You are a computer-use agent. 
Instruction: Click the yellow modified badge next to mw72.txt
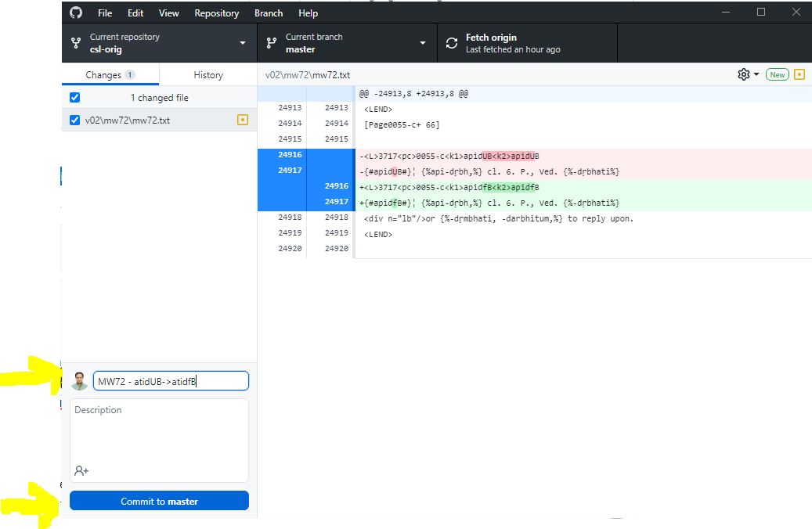coord(244,120)
